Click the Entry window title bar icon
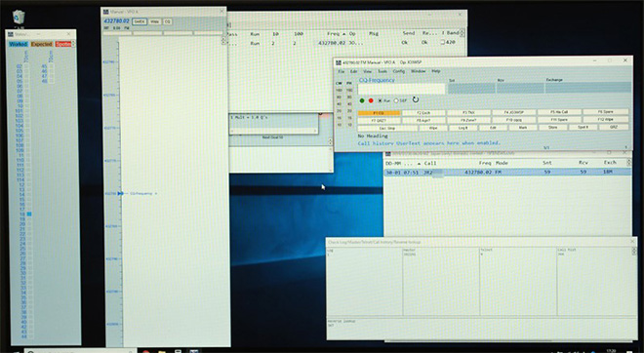The width and height of the screenshot is (644, 353). click(339, 62)
